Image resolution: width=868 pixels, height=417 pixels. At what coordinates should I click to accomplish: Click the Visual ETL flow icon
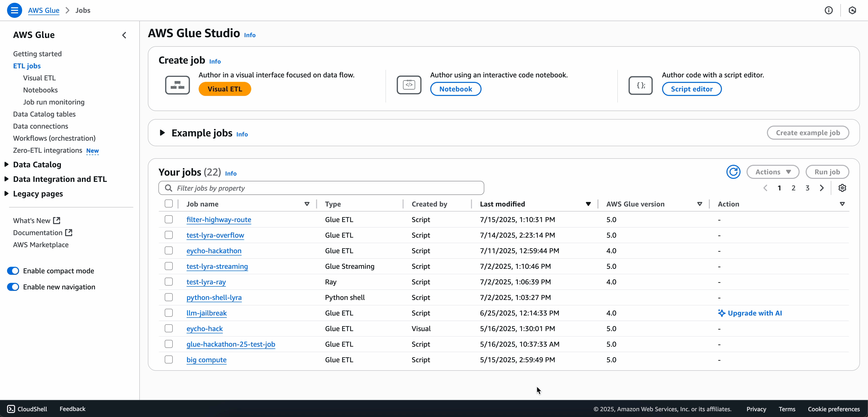(177, 85)
